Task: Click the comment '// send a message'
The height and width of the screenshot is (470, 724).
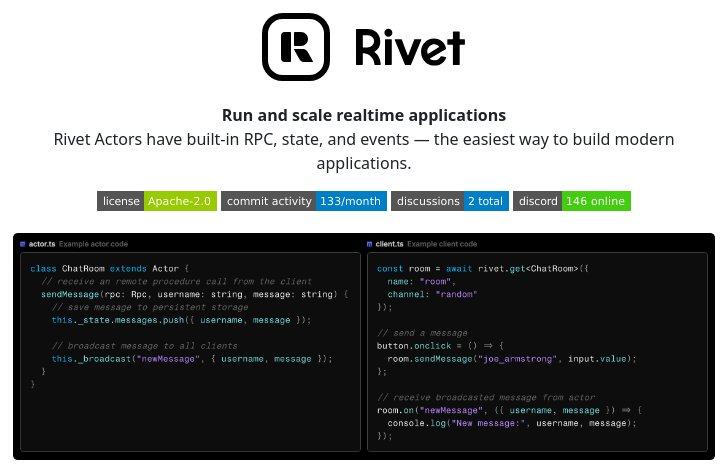Action: click(x=422, y=333)
